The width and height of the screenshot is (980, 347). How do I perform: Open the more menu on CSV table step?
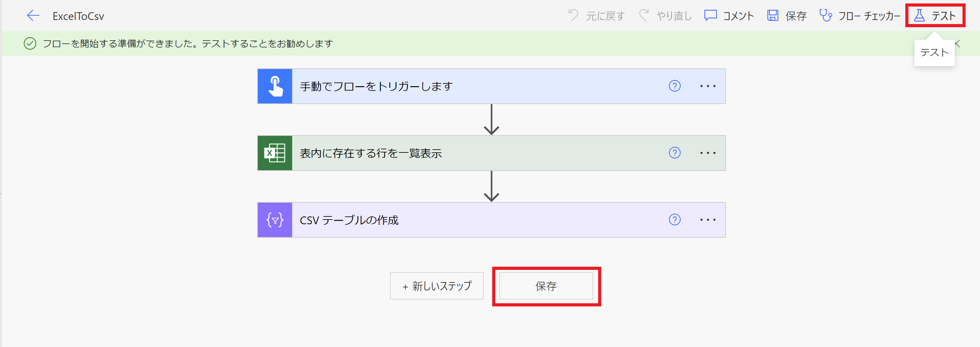click(x=707, y=220)
